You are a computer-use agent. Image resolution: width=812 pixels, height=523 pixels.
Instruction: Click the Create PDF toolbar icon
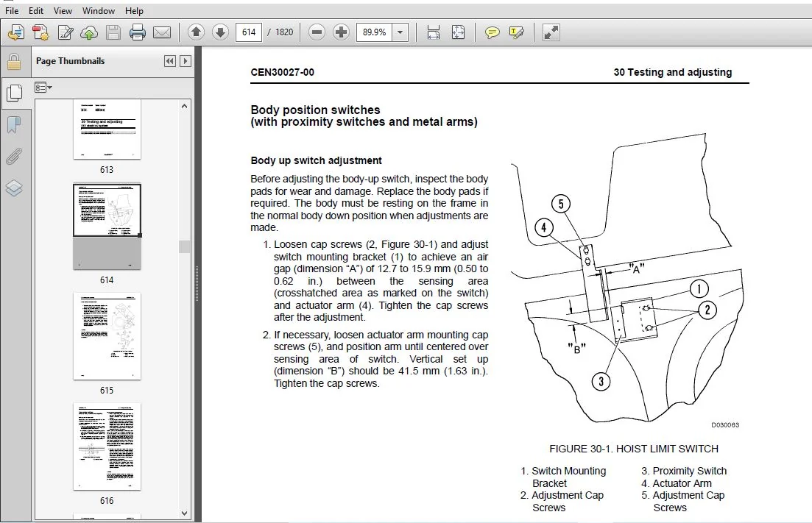click(16, 32)
